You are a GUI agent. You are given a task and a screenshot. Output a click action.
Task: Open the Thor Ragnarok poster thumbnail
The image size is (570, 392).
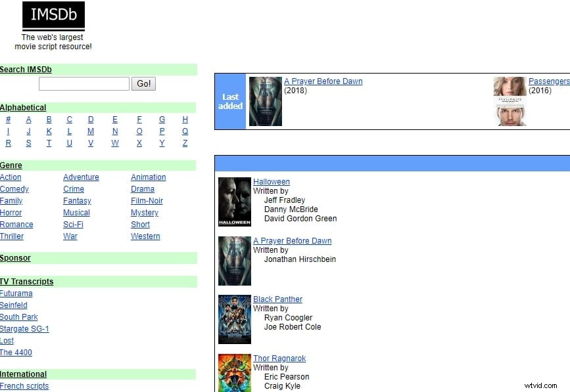(234, 374)
